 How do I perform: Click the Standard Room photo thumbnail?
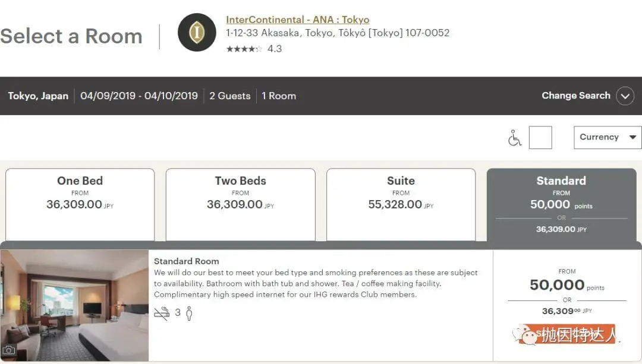(74, 305)
